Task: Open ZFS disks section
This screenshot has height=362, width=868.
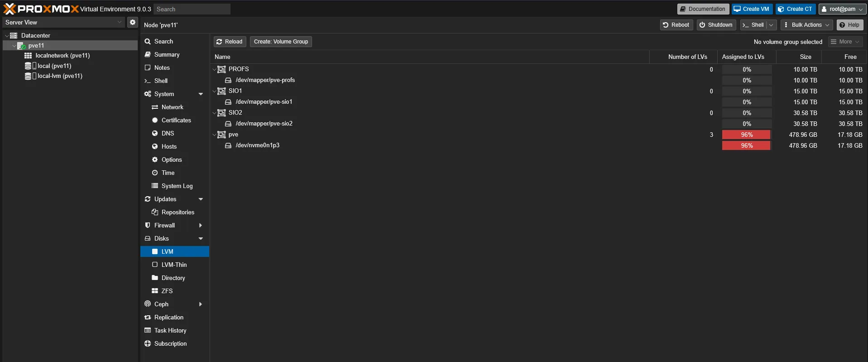Action: 167,291
